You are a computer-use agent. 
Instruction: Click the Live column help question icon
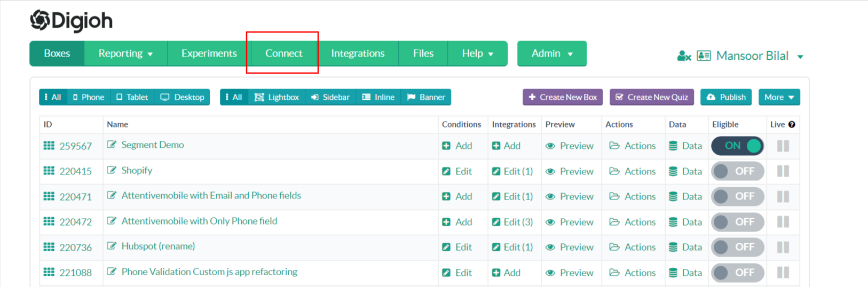(x=792, y=124)
